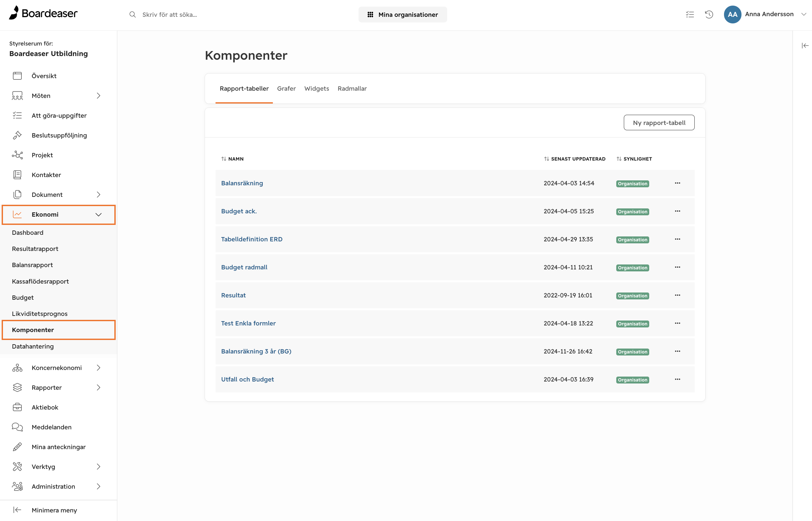Open the Tabelldefinition ERD link
The height and width of the screenshot is (521, 812).
251,239
